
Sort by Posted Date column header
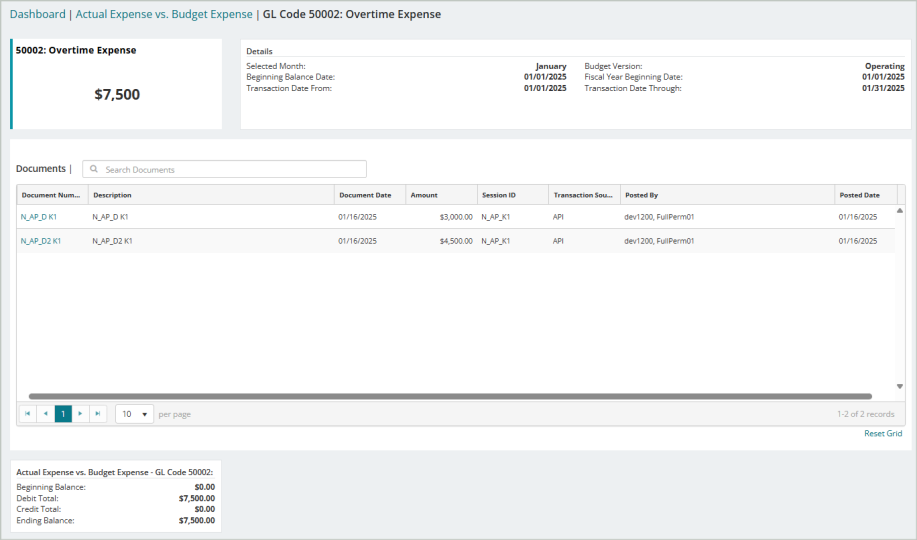(866, 195)
